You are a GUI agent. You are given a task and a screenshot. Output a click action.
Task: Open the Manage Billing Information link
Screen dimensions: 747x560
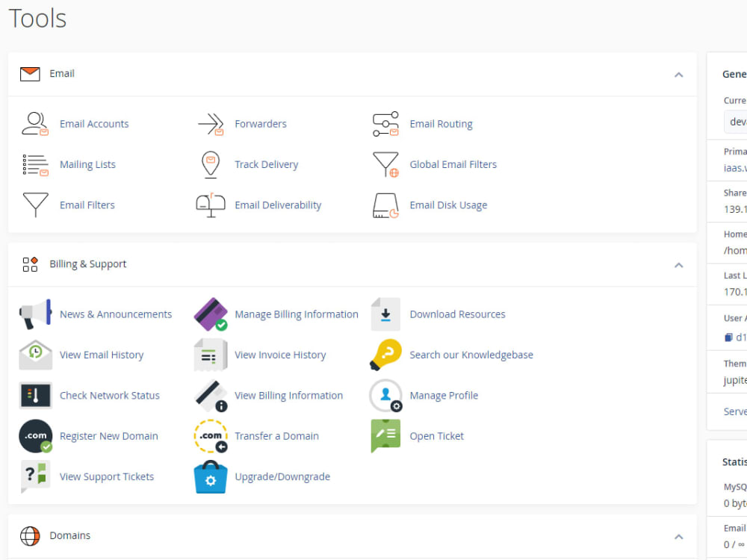click(297, 314)
